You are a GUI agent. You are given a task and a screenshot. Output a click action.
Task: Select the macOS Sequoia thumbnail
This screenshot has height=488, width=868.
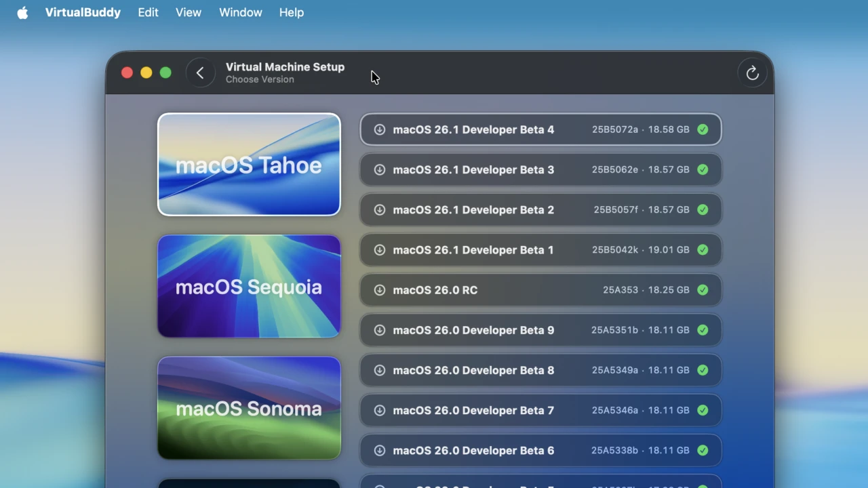click(249, 286)
